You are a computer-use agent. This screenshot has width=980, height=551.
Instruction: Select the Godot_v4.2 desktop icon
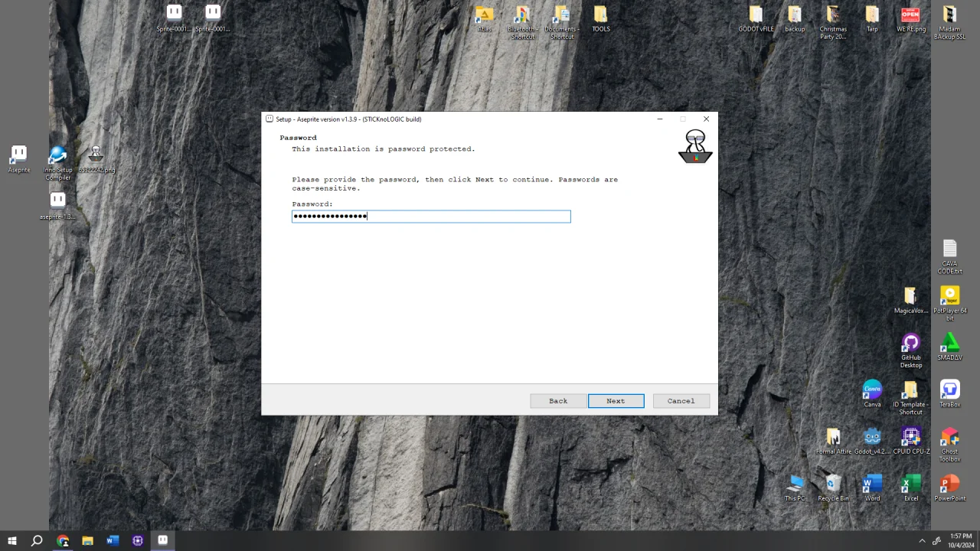[872, 441]
